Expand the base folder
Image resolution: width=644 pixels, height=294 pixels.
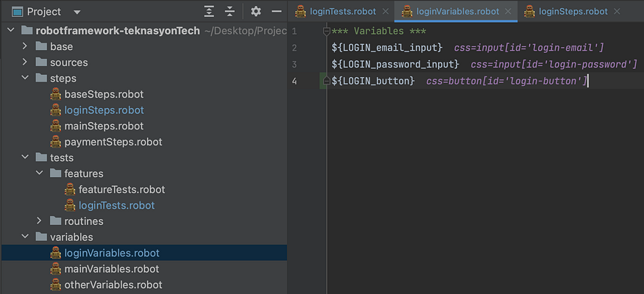pyautogui.click(x=25, y=46)
